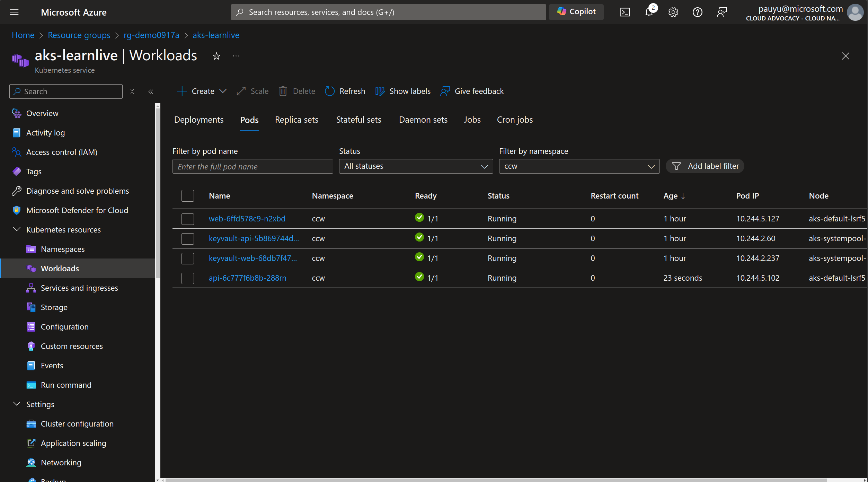The image size is (868, 482).
Task: Switch to the Replica sets tab
Action: point(296,120)
